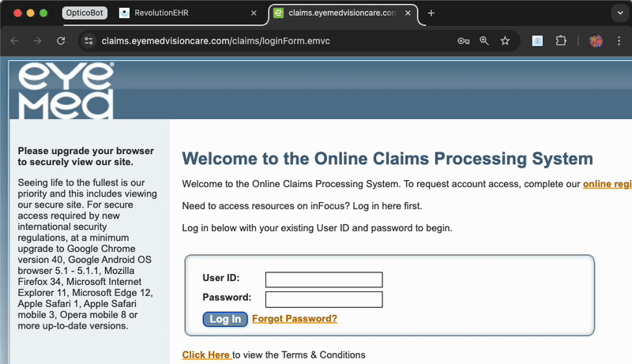Select the claims.eyemedvisioncare.com tab
Viewport: 632px width, 364px height.
tap(342, 13)
